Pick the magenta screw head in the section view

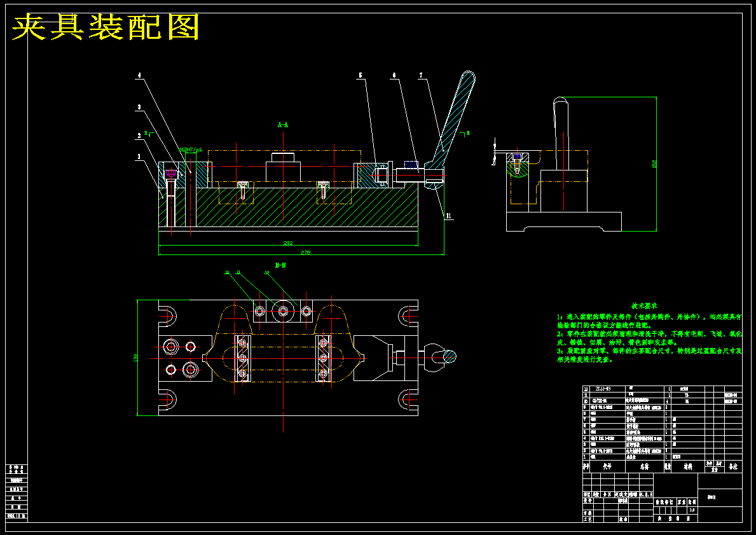(170, 172)
